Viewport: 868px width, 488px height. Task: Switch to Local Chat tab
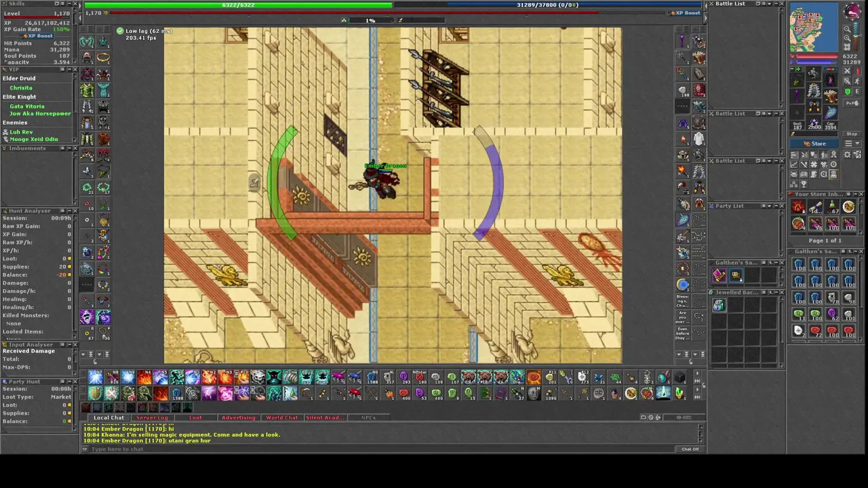(x=108, y=418)
